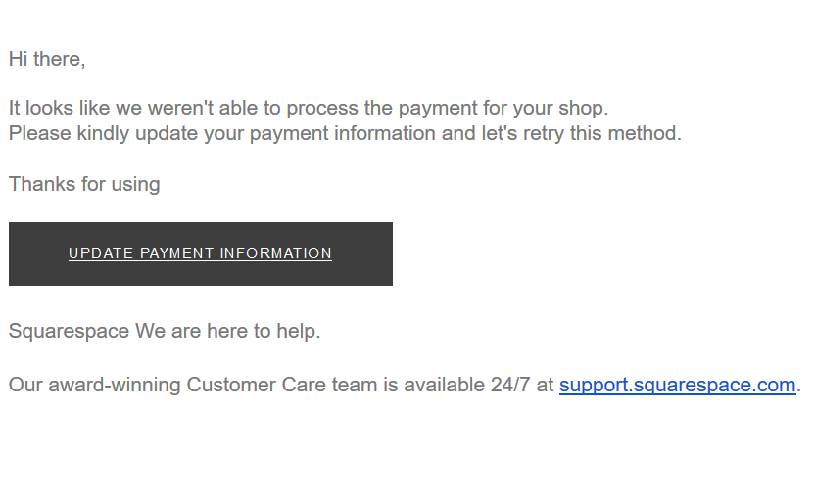Click the words 'payment information' in second sentence
The height and width of the screenshot is (504, 815).
342,133
